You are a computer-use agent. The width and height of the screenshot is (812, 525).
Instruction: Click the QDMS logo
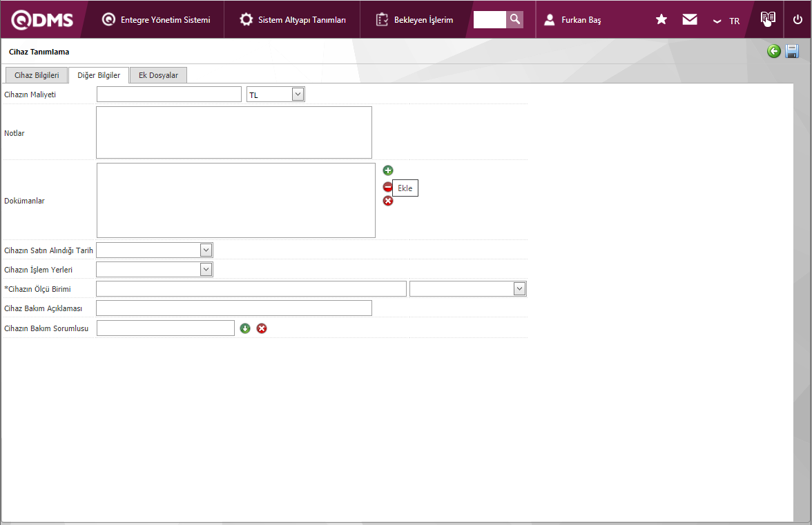coord(42,19)
